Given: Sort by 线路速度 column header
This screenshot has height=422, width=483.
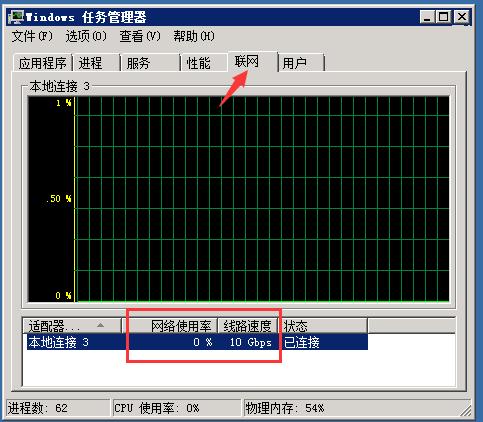Looking at the screenshot, I should click(247, 326).
